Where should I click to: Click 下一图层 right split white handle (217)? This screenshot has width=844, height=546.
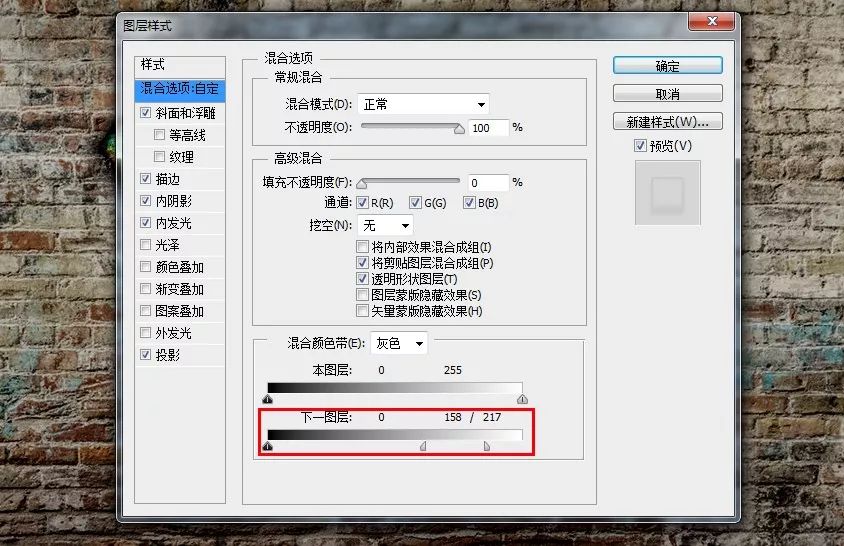487,446
